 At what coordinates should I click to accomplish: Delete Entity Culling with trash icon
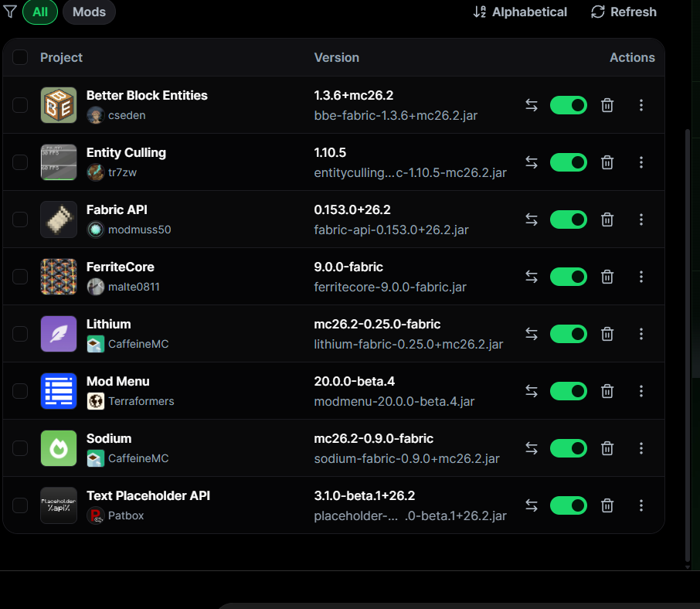[607, 162]
